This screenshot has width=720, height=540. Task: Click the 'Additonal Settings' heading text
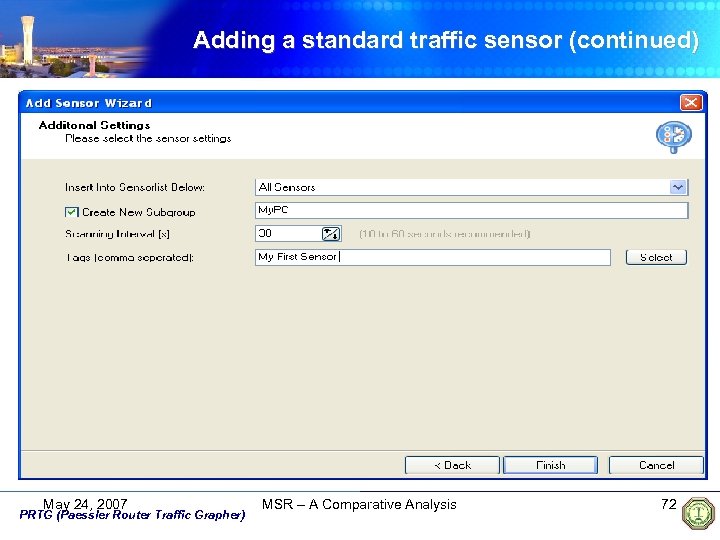(x=94, y=125)
